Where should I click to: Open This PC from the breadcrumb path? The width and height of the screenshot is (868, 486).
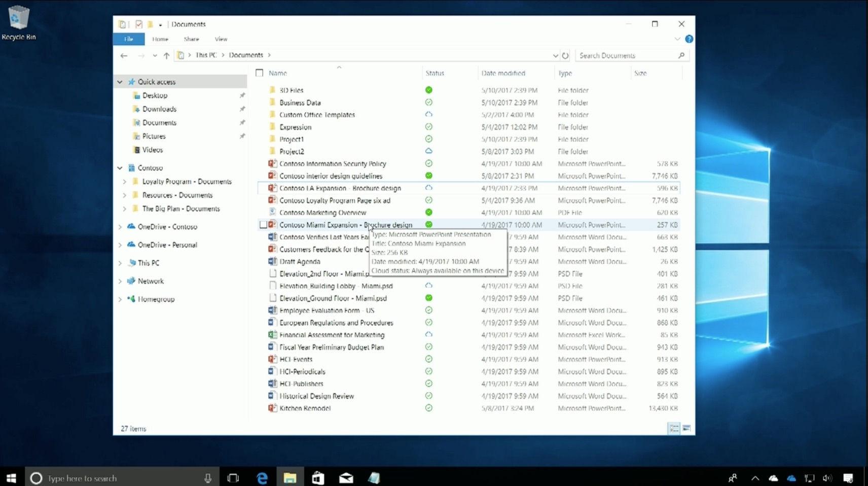[205, 55]
